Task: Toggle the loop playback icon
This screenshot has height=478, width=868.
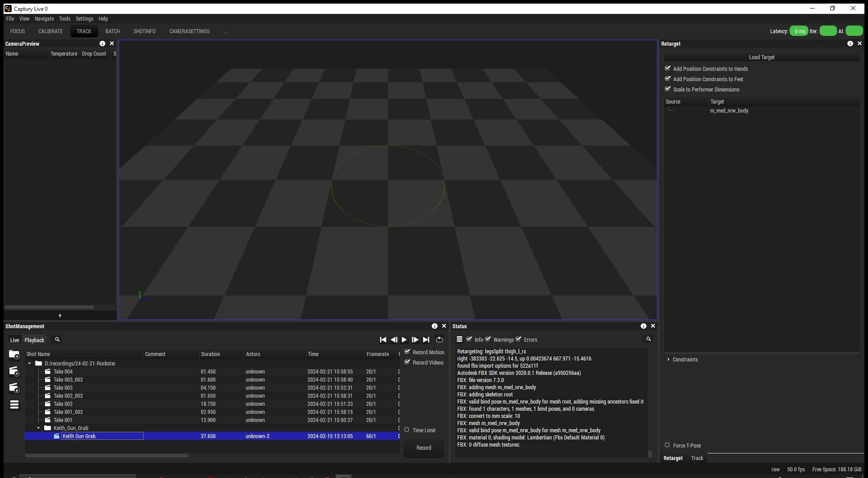Action: click(439, 340)
